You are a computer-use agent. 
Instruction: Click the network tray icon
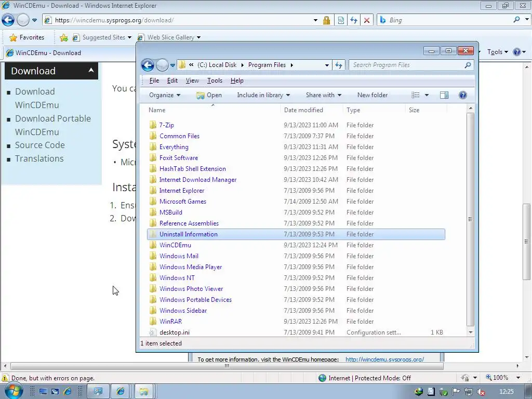tap(469, 392)
